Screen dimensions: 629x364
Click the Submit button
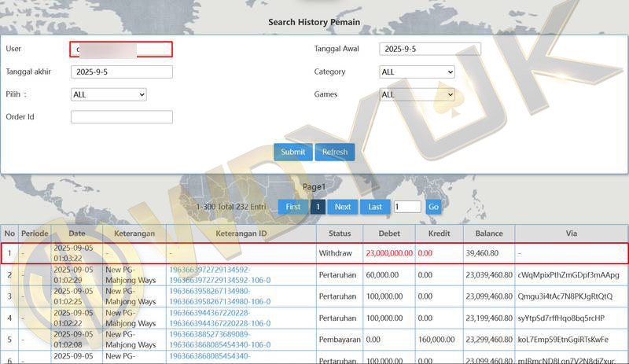coord(292,152)
